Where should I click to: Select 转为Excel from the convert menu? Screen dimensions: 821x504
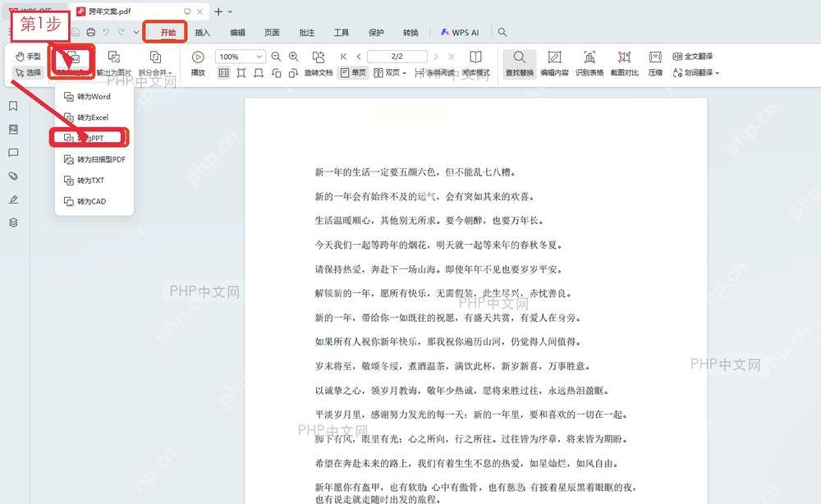pos(94,117)
